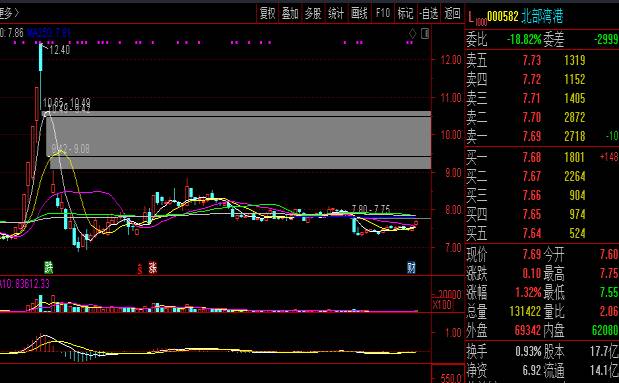Toggle -自选 watchlist removal

429,13
